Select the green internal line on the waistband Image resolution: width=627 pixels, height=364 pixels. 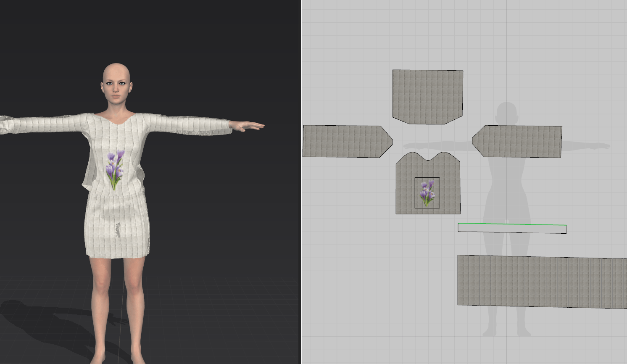(511, 224)
